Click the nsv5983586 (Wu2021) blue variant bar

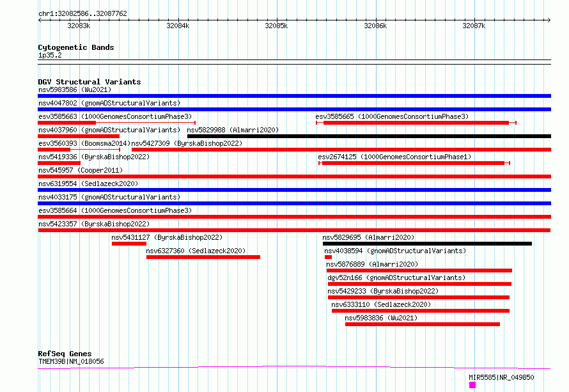[x=294, y=96]
